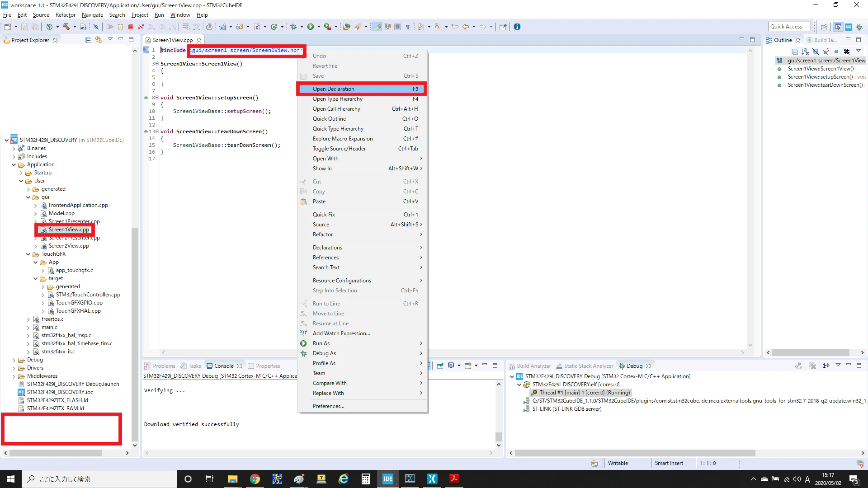Click the Project Explorer vertical scrollbar
868x488 pixels.
pos(135,334)
